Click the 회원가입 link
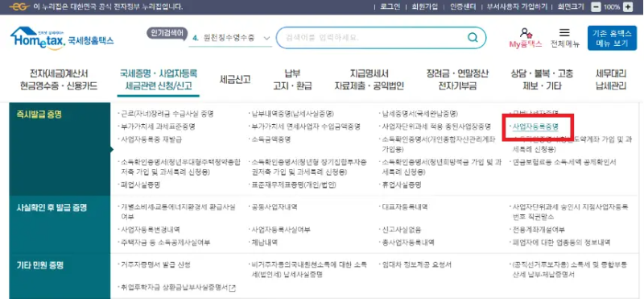Image resolution: width=644 pixels, height=299 pixels. point(425,7)
